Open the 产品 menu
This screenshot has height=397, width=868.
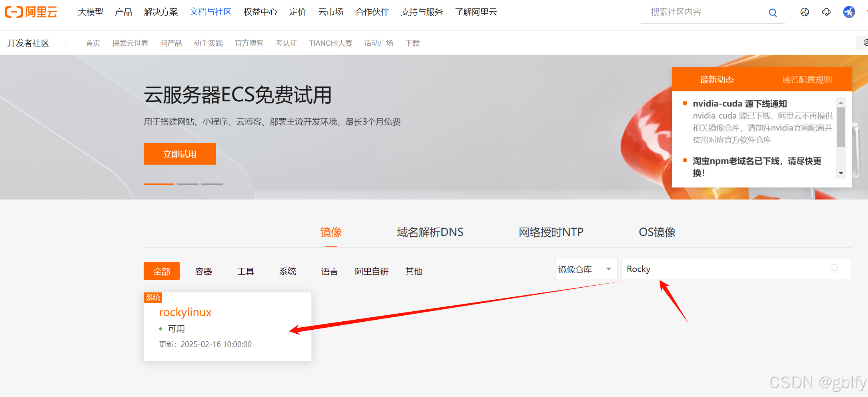click(123, 12)
